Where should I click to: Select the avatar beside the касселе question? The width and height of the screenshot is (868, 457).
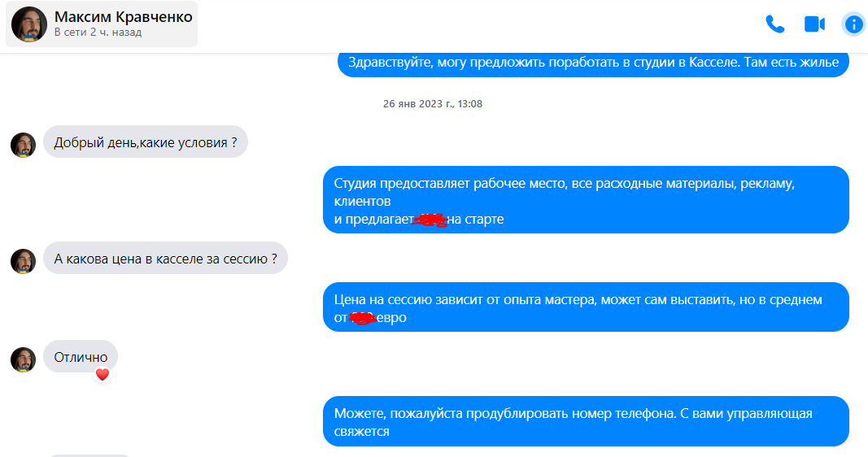tap(24, 261)
